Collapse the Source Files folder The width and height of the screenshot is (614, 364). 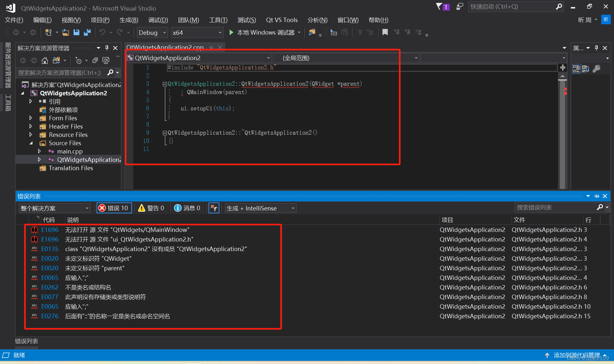tap(31, 143)
